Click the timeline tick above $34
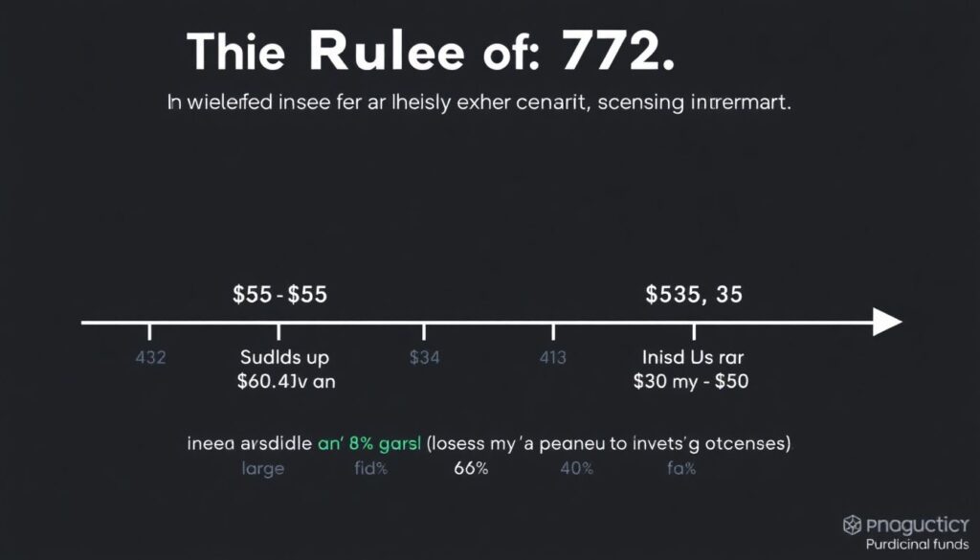The width and height of the screenshot is (980, 560). 424,332
